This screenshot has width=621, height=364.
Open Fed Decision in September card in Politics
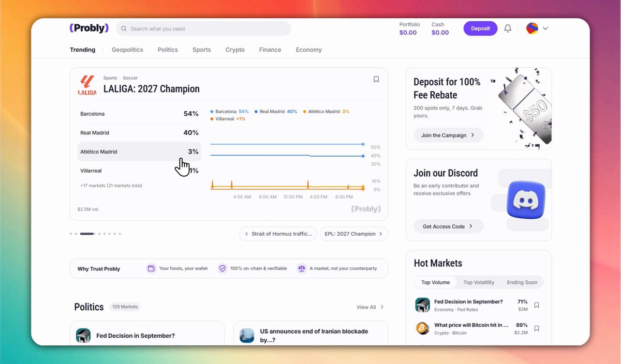tap(147, 333)
